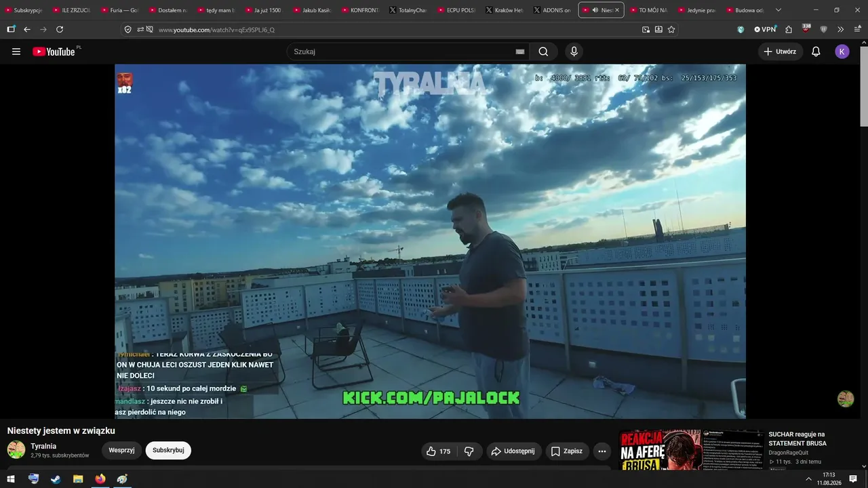Screen dimensions: 868x488
Task: Switch to the ADONIS X tab
Action: tap(553, 10)
